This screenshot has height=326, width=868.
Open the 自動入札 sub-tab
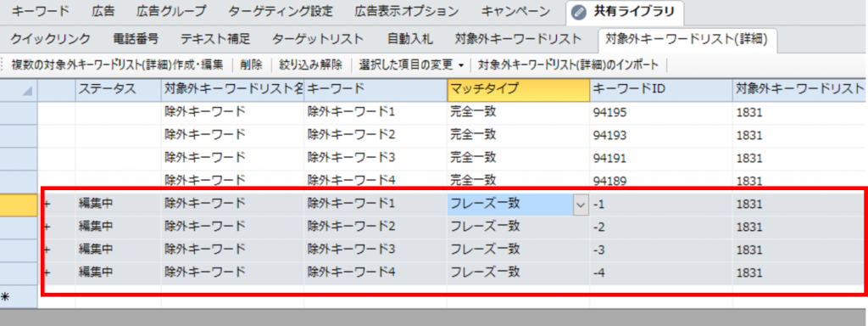click(x=409, y=39)
